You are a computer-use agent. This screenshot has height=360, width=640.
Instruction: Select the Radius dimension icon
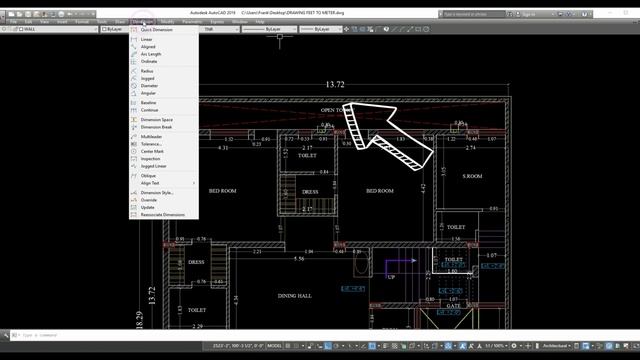point(134,71)
